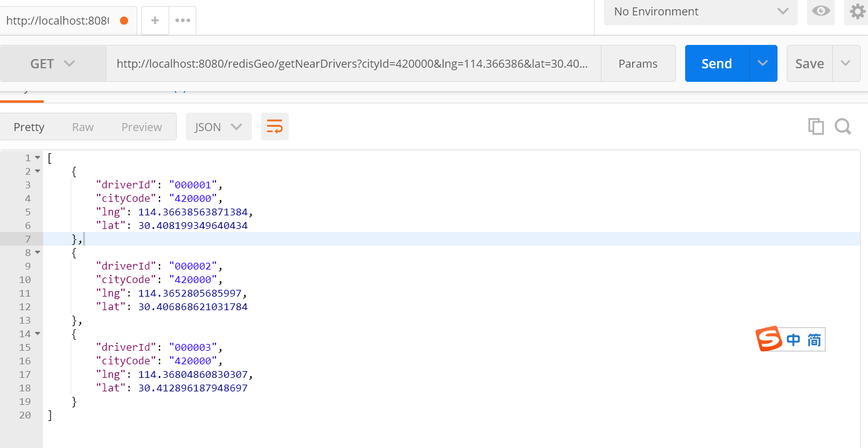Click the request URL input field
This screenshot has height=448, width=868.
(353, 63)
